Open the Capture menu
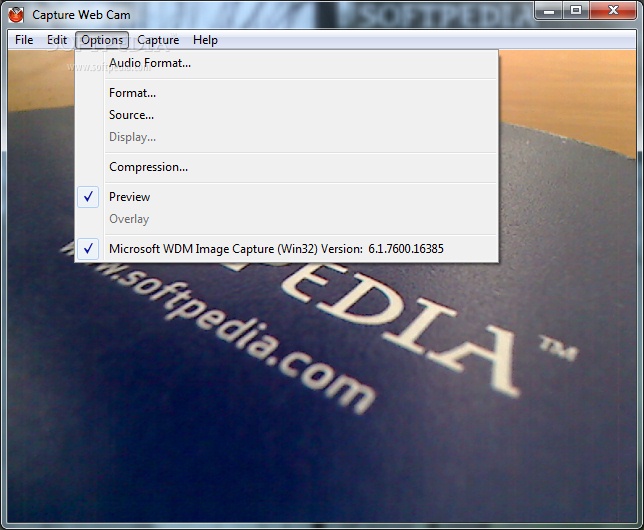644x530 pixels. pyautogui.click(x=158, y=40)
